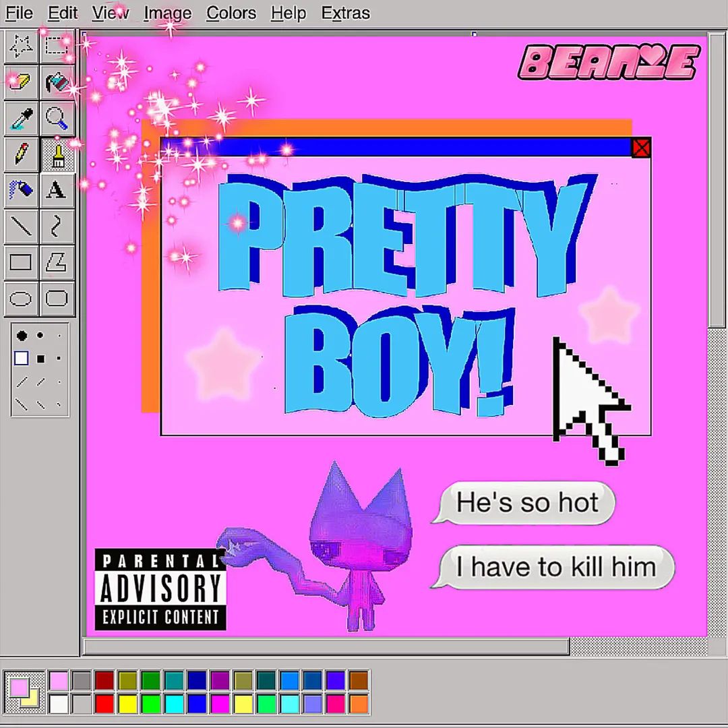Choose the large square brush shape
728x728 pixels.
(x=22, y=359)
